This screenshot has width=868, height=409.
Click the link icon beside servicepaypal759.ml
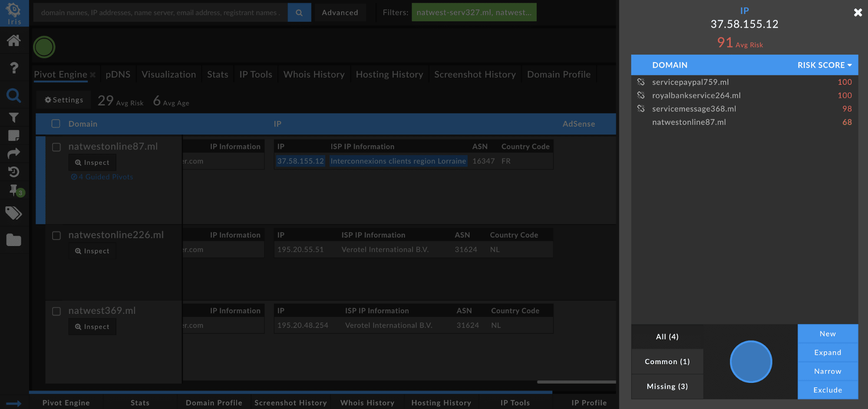coord(640,82)
